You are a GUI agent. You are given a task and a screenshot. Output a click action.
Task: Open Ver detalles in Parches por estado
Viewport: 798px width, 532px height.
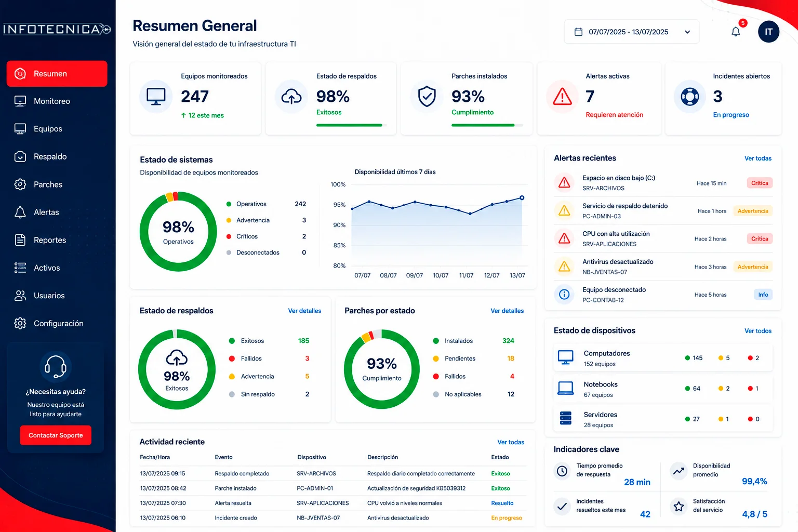507,311
